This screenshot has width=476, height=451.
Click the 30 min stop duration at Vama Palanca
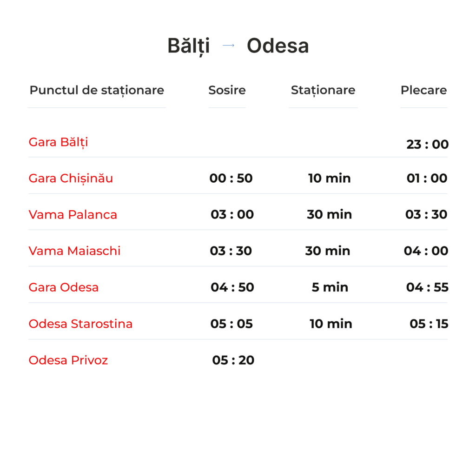pyautogui.click(x=329, y=214)
